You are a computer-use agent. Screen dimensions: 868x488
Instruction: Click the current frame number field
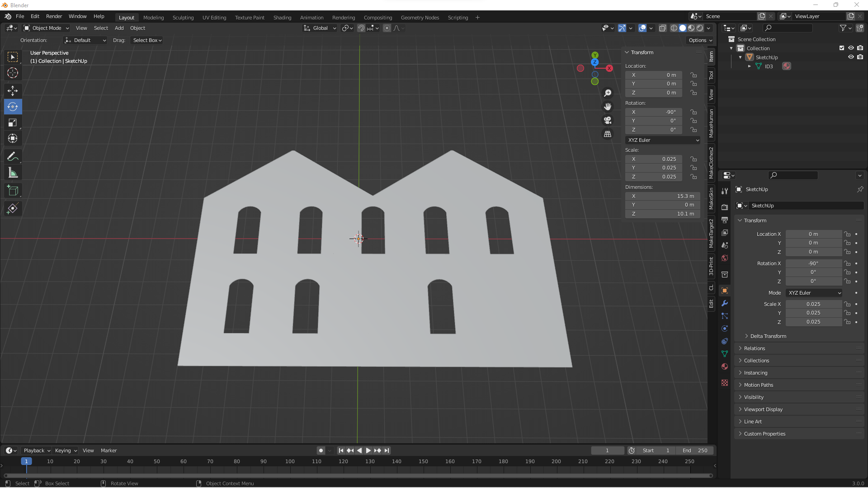point(607,450)
